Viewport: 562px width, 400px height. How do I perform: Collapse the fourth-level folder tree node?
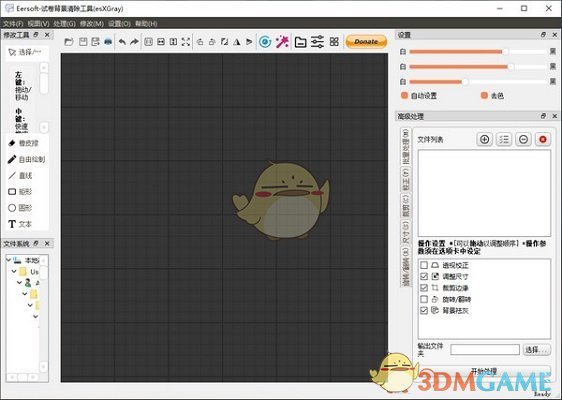(x=25, y=294)
